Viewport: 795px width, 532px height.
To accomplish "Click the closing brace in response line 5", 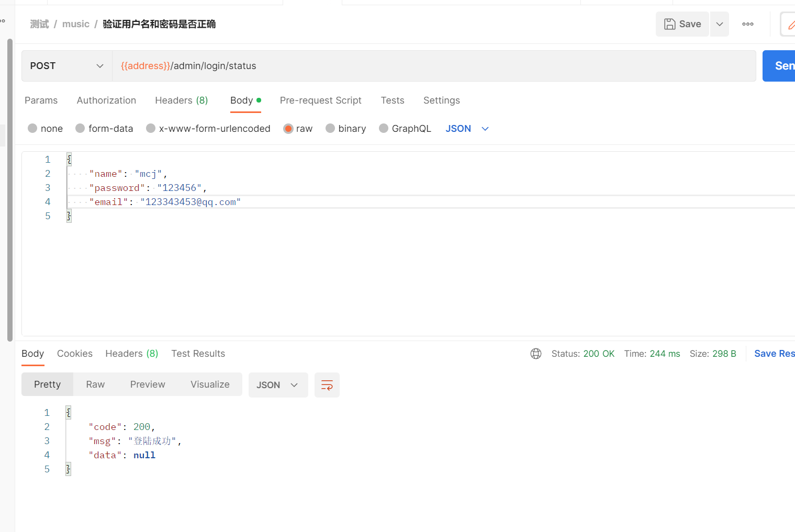I will [68, 469].
